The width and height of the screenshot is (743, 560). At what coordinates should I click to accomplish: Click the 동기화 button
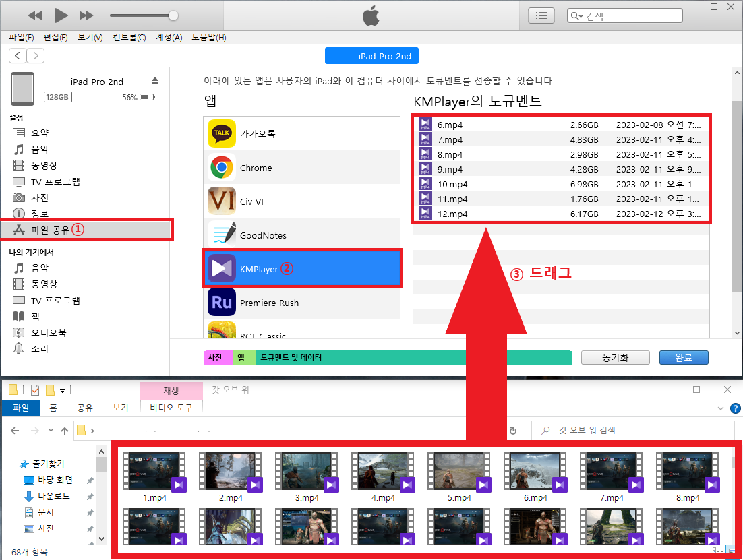(x=615, y=358)
